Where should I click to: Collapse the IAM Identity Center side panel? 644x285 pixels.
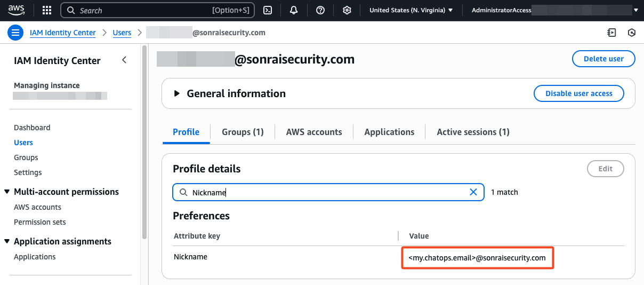point(124,60)
